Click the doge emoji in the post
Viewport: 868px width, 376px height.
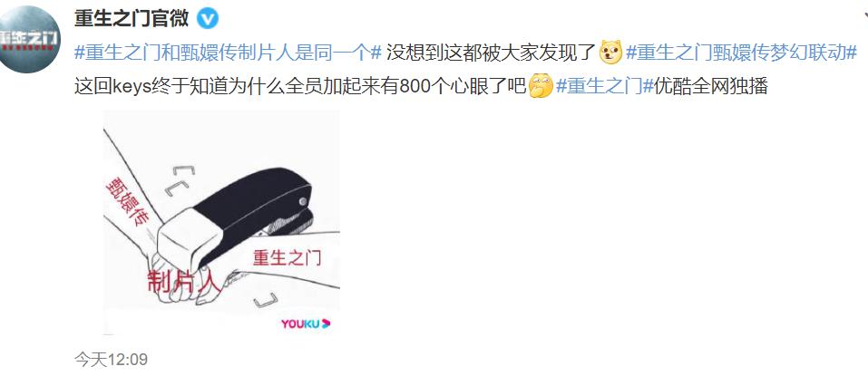tap(610, 53)
